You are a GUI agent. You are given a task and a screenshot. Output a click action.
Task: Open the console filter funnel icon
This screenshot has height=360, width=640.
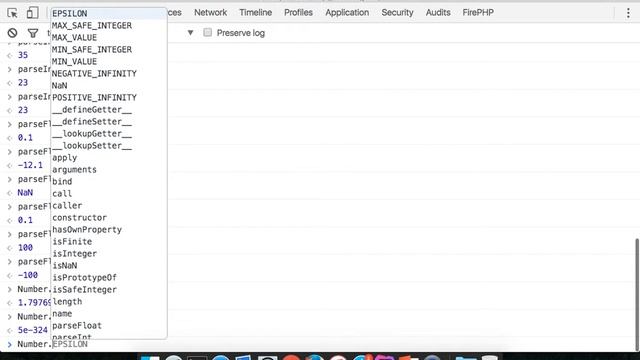(x=33, y=33)
